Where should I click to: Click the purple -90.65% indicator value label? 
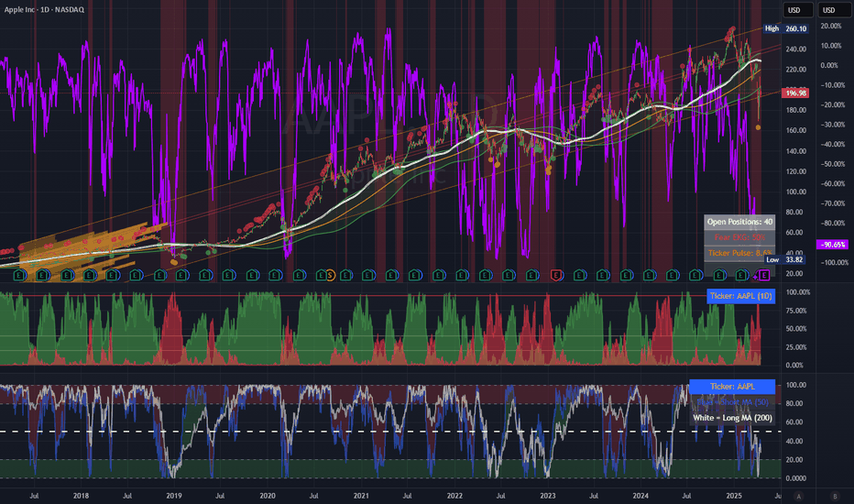832,245
